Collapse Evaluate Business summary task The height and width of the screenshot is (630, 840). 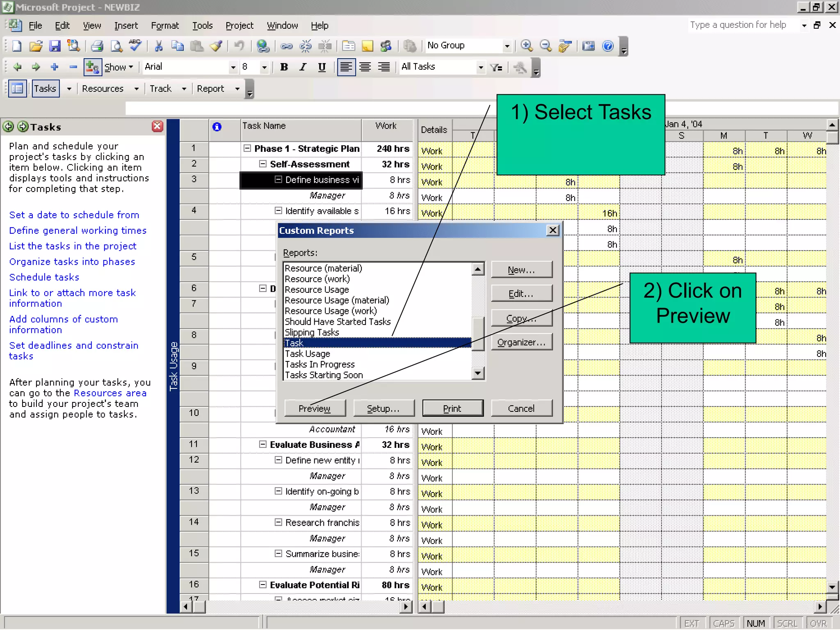coord(262,445)
